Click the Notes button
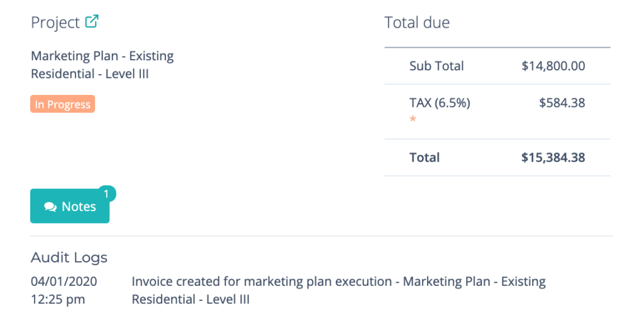644x326 pixels. point(70,206)
